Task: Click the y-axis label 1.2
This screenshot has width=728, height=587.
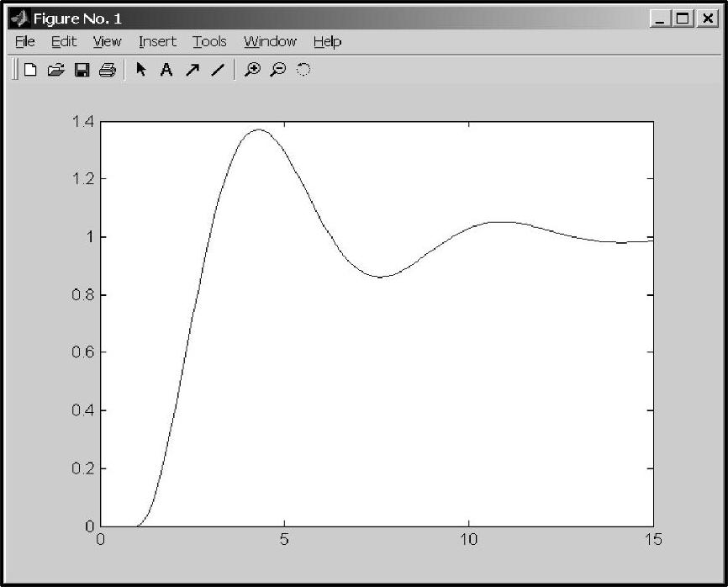Action: [82, 178]
